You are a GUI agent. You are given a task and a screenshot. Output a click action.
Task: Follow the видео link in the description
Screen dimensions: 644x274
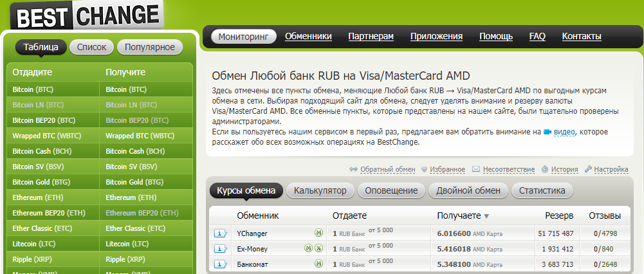click(565, 132)
